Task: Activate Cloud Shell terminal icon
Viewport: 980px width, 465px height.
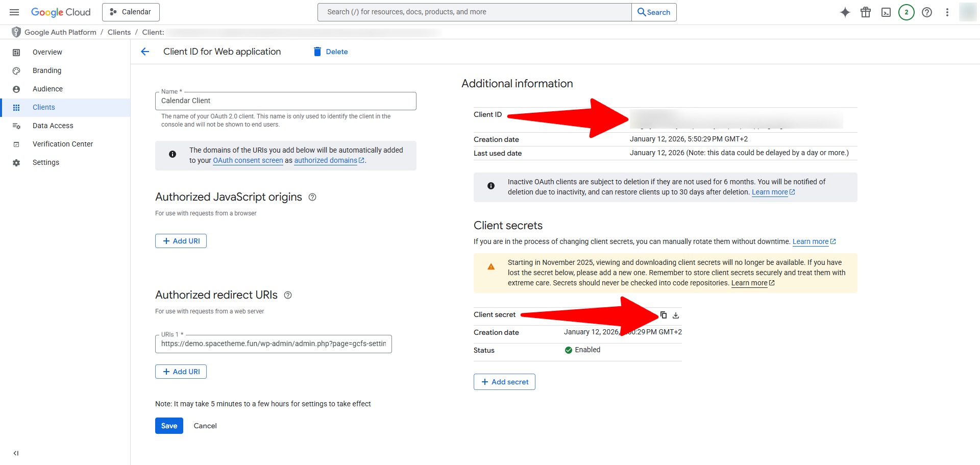Action: click(886, 12)
